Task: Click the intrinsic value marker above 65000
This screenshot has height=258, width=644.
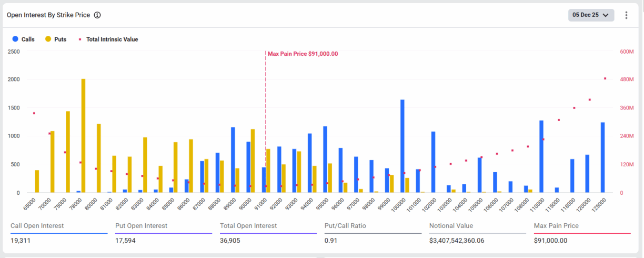Action: click(34, 113)
